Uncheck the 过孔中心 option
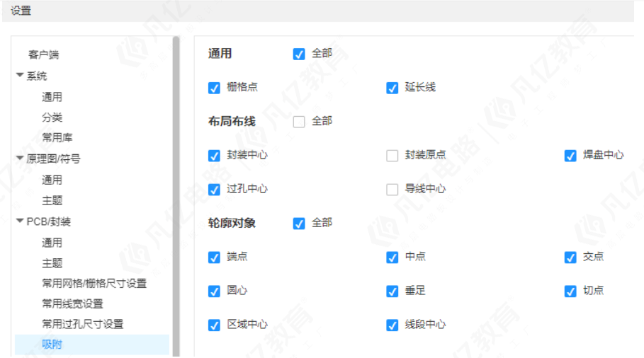The image size is (644, 358). pos(214,190)
